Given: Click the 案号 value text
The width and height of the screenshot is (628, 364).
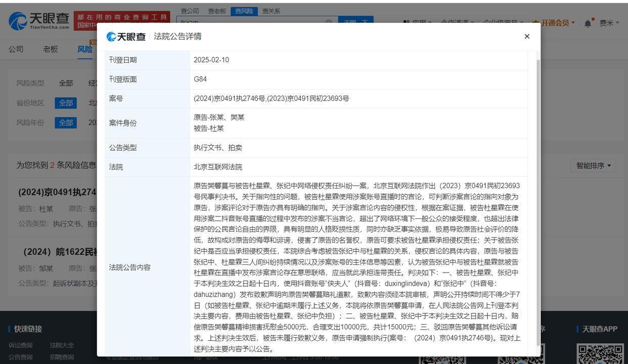Looking at the screenshot, I should (x=271, y=99).
